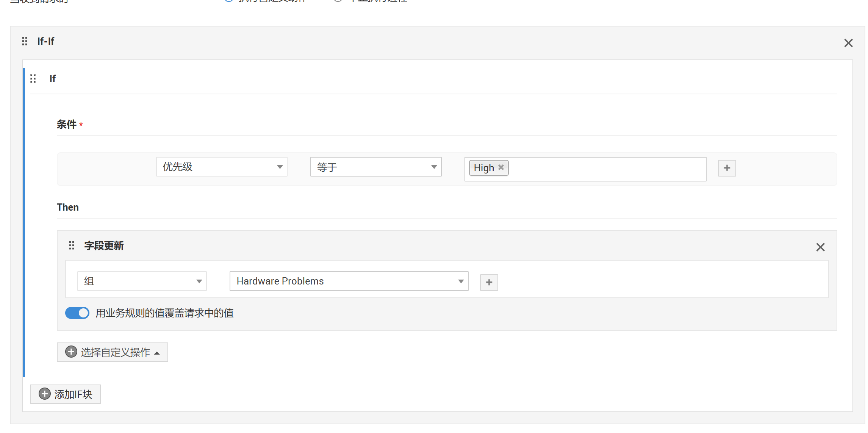This screenshot has height=433, width=868.
Task: Select the partially visible first radio option
Action: pyautogui.click(x=228, y=1)
